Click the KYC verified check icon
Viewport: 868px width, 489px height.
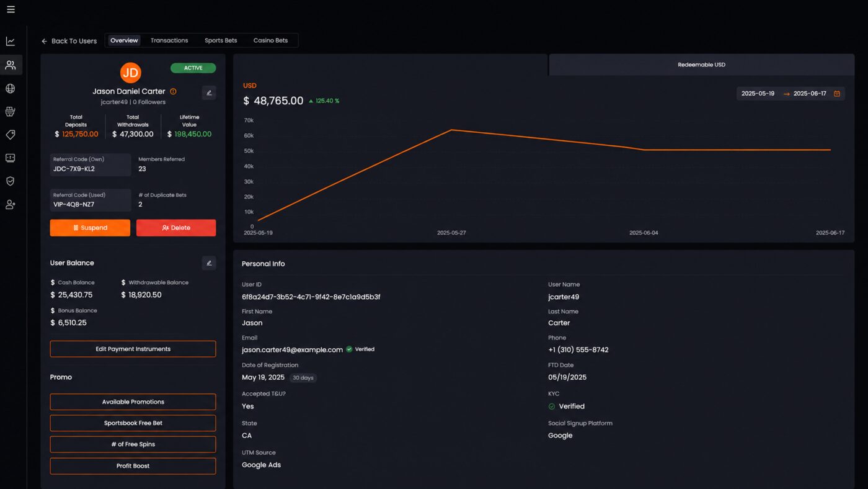552,406
